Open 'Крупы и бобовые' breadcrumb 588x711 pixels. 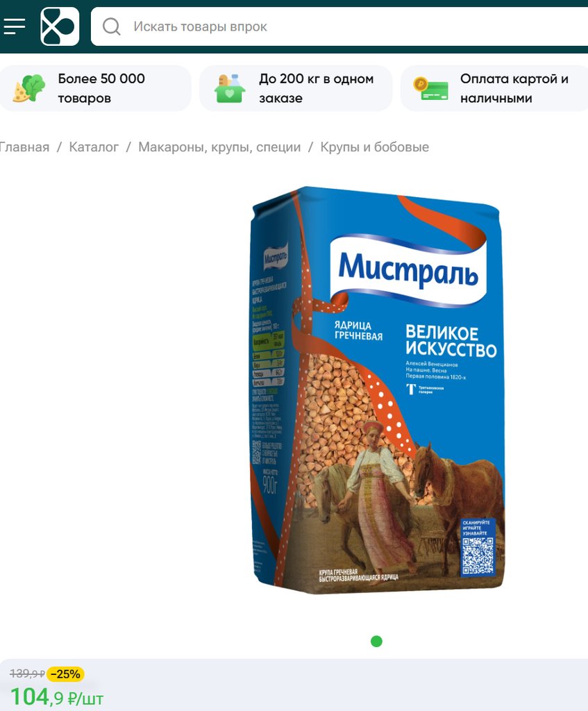pos(374,147)
